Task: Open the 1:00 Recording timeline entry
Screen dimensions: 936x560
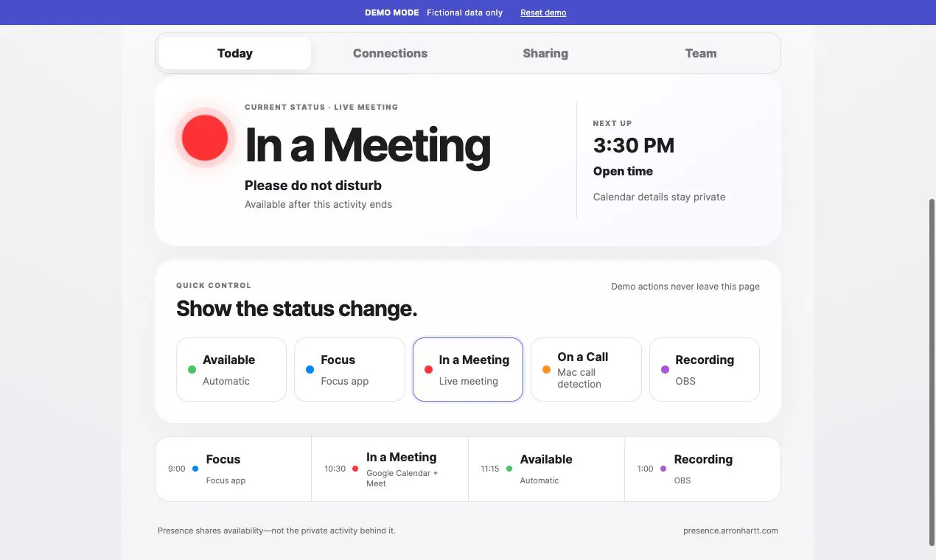Action: [x=702, y=469]
